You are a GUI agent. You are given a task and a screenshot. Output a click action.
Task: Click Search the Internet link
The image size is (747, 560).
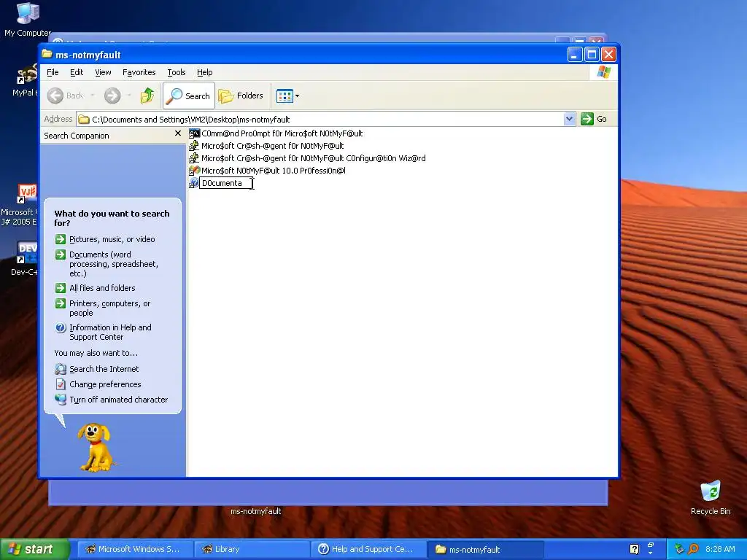[104, 369]
